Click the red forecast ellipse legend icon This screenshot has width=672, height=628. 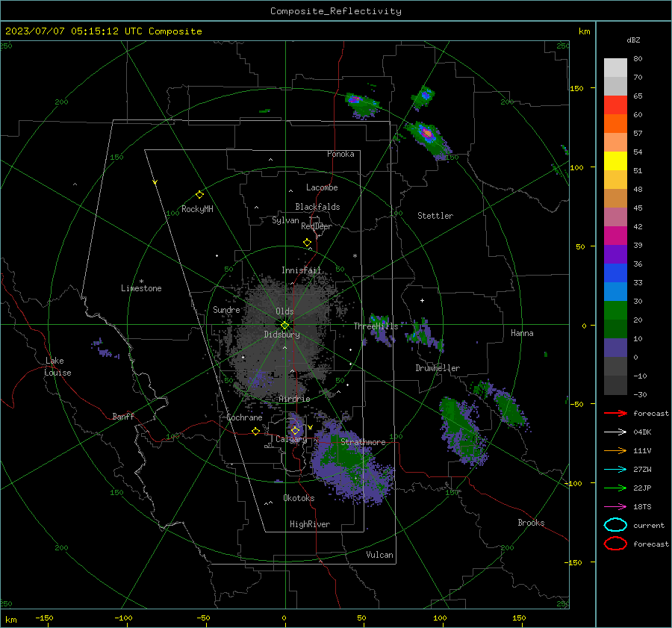[x=615, y=544]
